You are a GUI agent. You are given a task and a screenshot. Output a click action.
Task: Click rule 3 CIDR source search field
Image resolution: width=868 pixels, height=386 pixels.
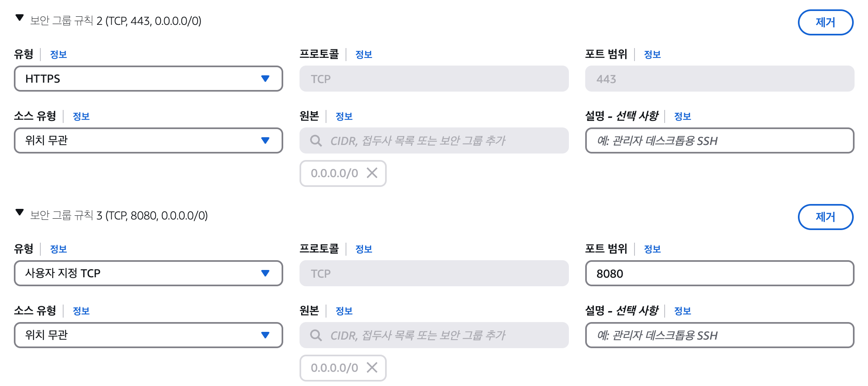pyautogui.click(x=434, y=335)
